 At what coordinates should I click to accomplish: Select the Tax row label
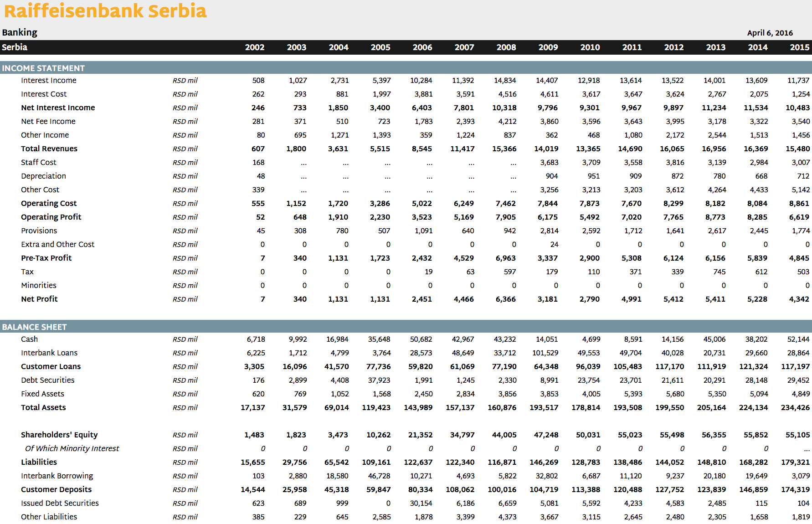27,272
